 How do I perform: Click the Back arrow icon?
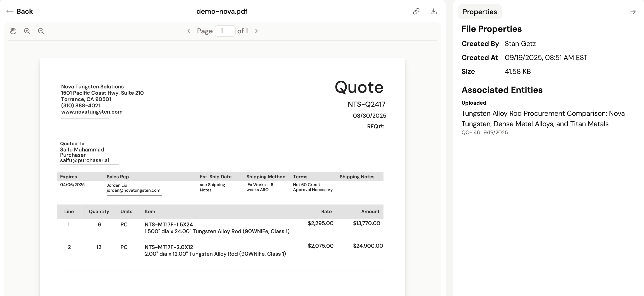10,12
